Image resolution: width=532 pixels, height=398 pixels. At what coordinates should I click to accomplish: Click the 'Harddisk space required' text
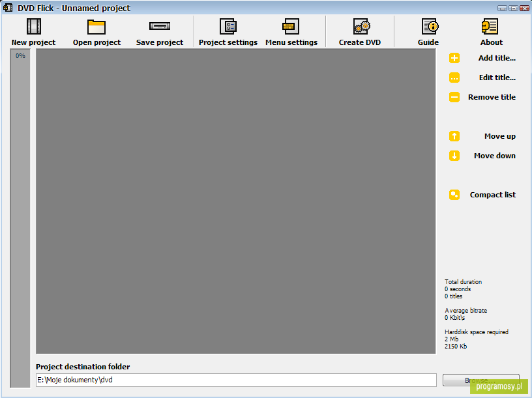coord(477,332)
